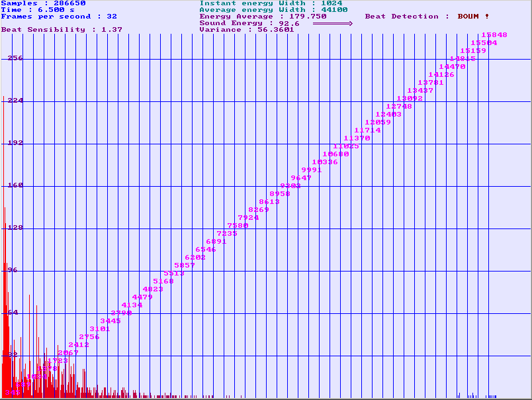Click the 15504 frequency label
This screenshot has width=532, height=400.
click(x=484, y=43)
